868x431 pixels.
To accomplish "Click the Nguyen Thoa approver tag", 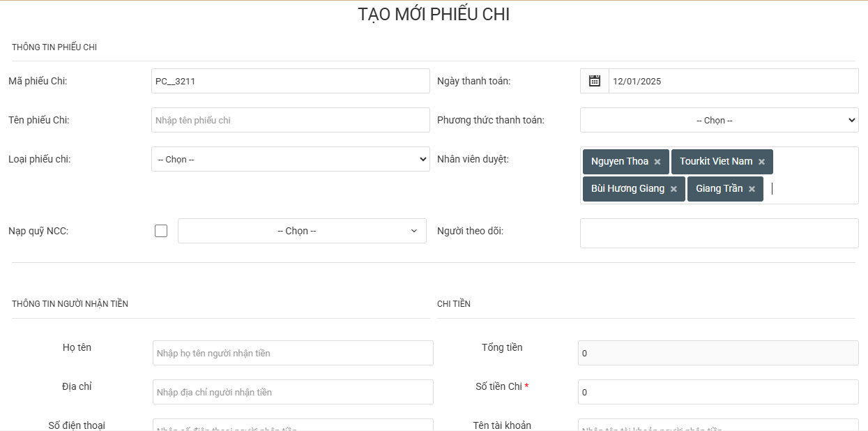I will tap(626, 162).
